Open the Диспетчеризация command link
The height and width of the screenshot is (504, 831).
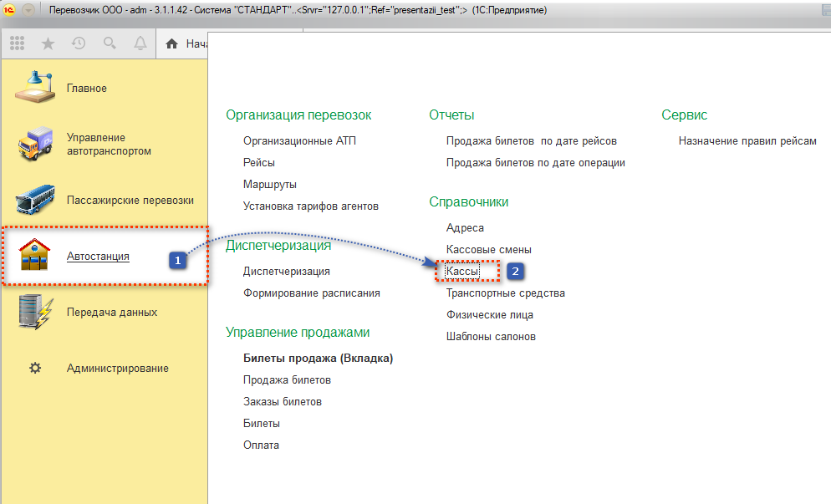(x=286, y=272)
